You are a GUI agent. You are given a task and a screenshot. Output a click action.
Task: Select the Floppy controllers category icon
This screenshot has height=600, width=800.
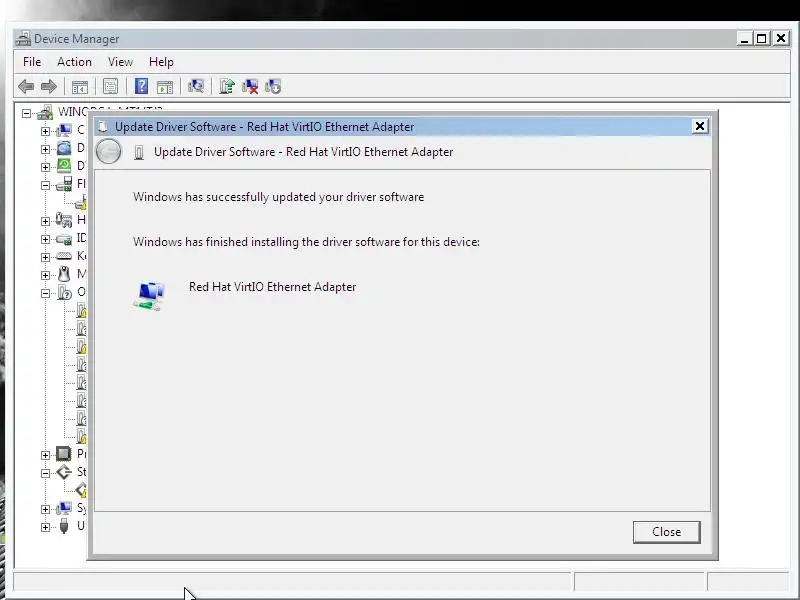point(64,184)
